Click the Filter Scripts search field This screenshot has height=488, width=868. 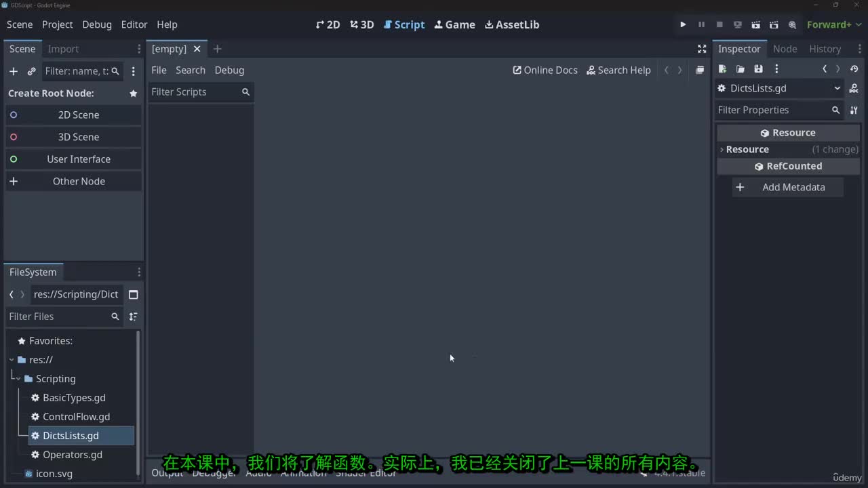201,92
